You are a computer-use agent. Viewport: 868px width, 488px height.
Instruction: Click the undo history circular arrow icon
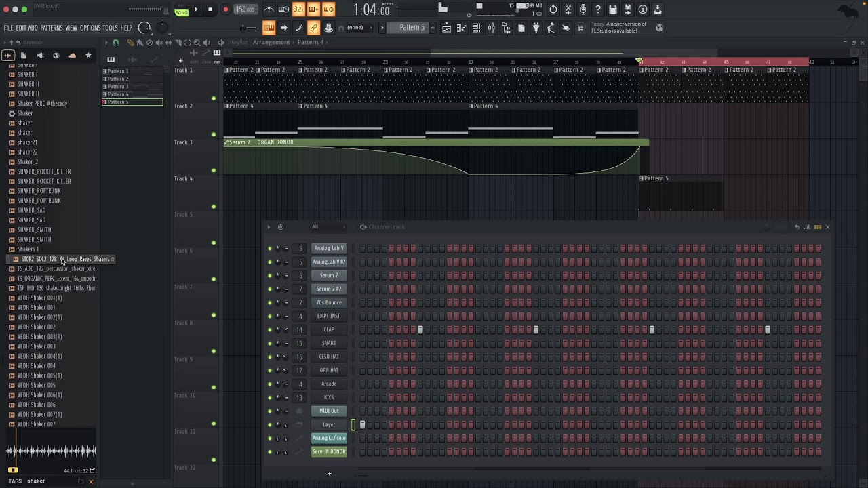coord(553,9)
